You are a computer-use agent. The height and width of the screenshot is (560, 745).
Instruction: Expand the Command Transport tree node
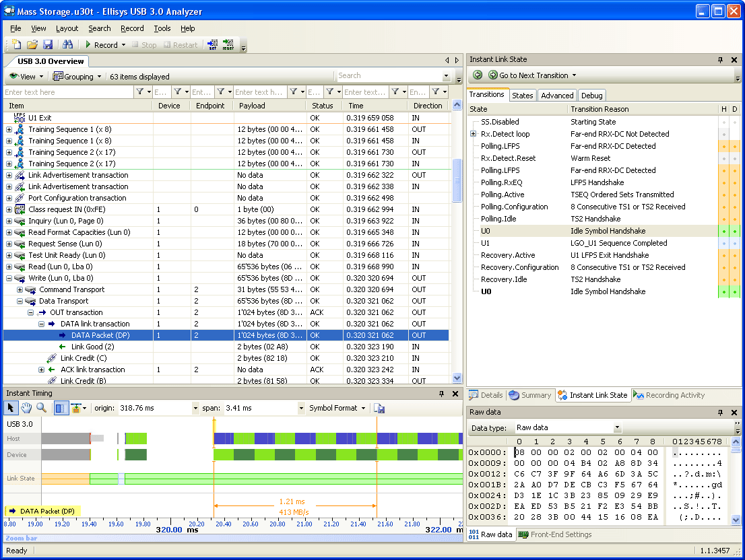point(20,289)
